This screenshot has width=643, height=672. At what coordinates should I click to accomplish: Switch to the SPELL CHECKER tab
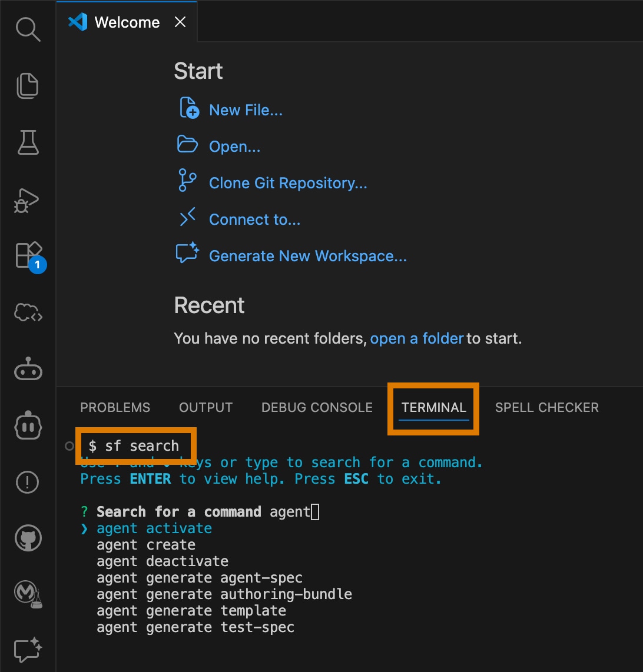pyautogui.click(x=546, y=407)
